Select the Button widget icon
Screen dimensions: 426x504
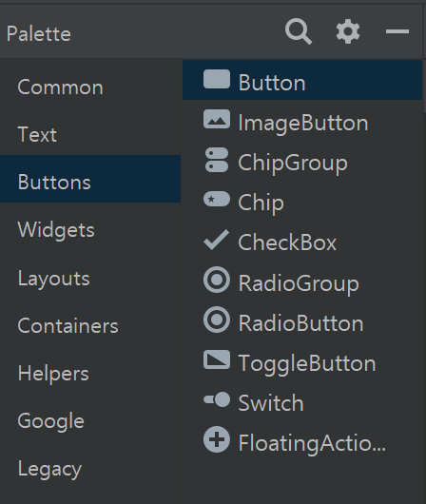[217, 79]
